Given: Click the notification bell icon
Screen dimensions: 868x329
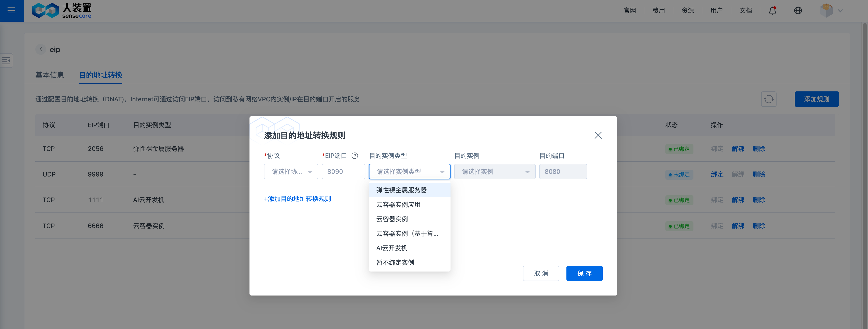Looking at the screenshot, I should tap(772, 10).
